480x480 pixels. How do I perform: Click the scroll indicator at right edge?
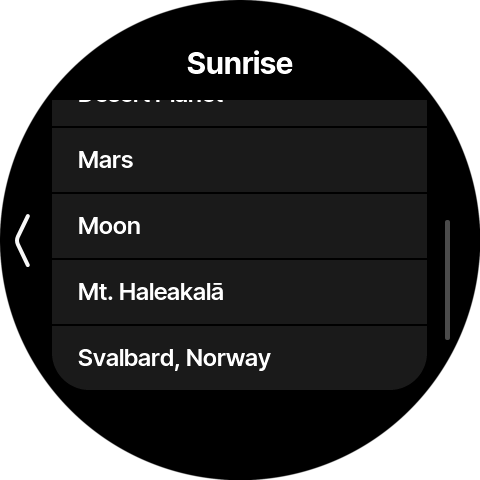click(x=447, y=280)
